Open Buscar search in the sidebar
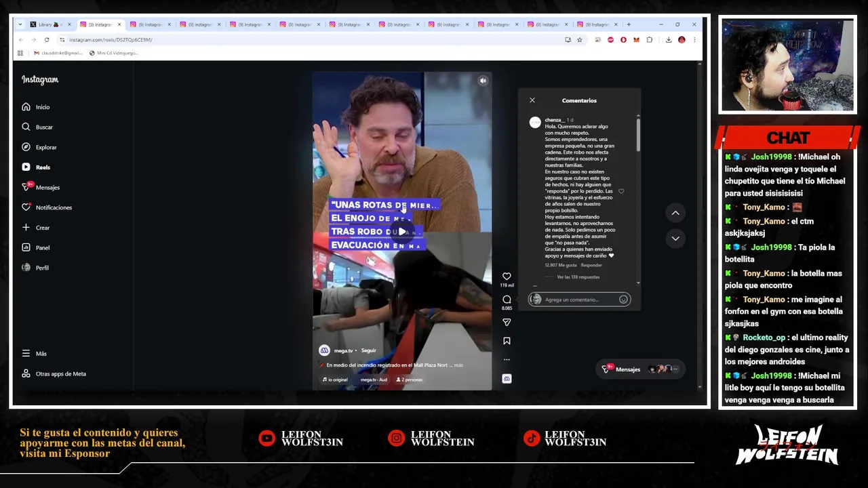Image resolution: width=868 pixels, height=488 pixels. (37, 127)
